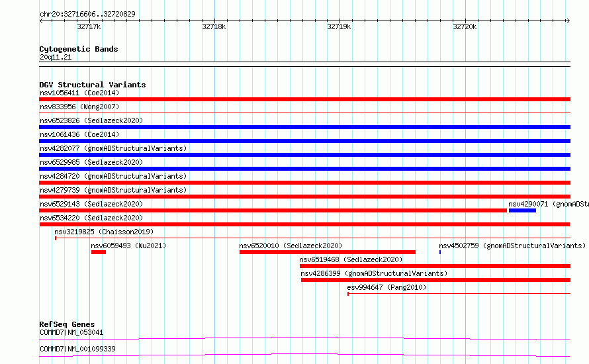Click the RefSeq Genes track title
Viewport: 589px width, 364px height.
click(67, 324)
